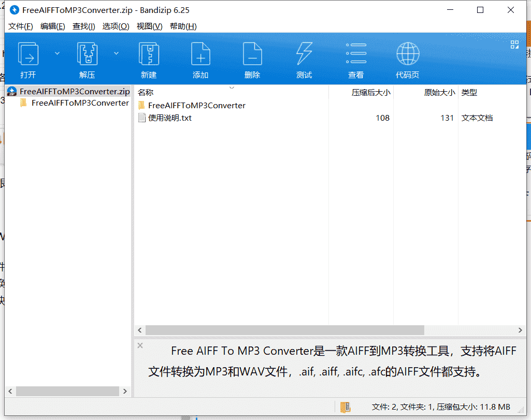Click the file list scroll right arrow
531x420 pixels.
point(520,330)
